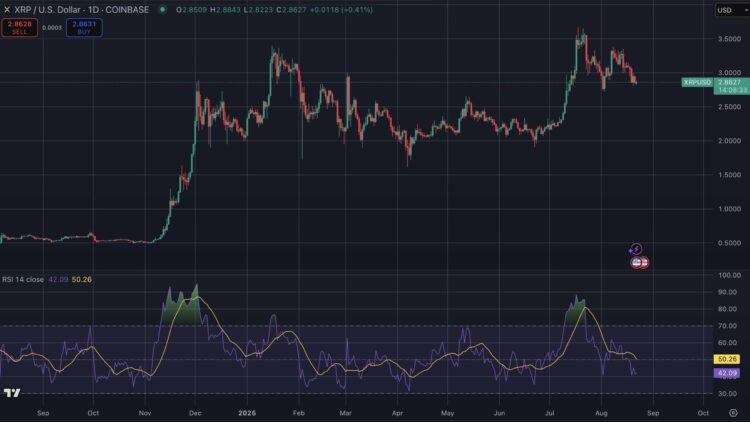Viewport: 750px width, 422px height.
Task: Click the 60.00 RSI axis label
Action: (x=728, y=343)
